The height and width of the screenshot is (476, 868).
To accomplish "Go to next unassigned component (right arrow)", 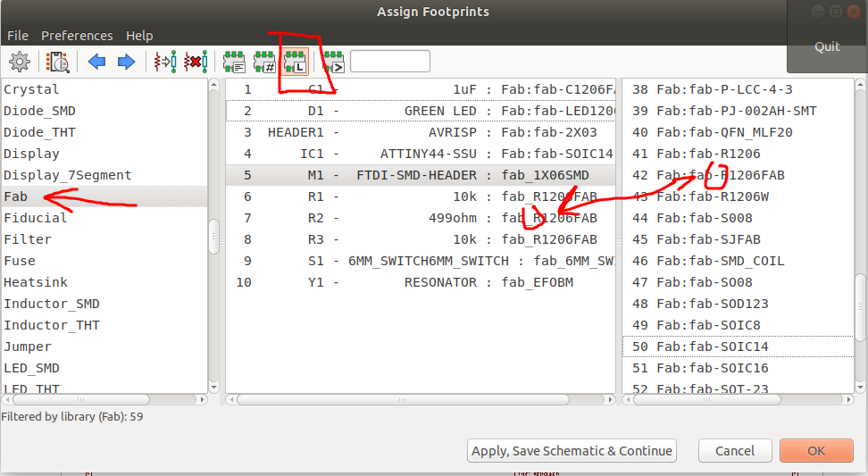I will [126, 62].
